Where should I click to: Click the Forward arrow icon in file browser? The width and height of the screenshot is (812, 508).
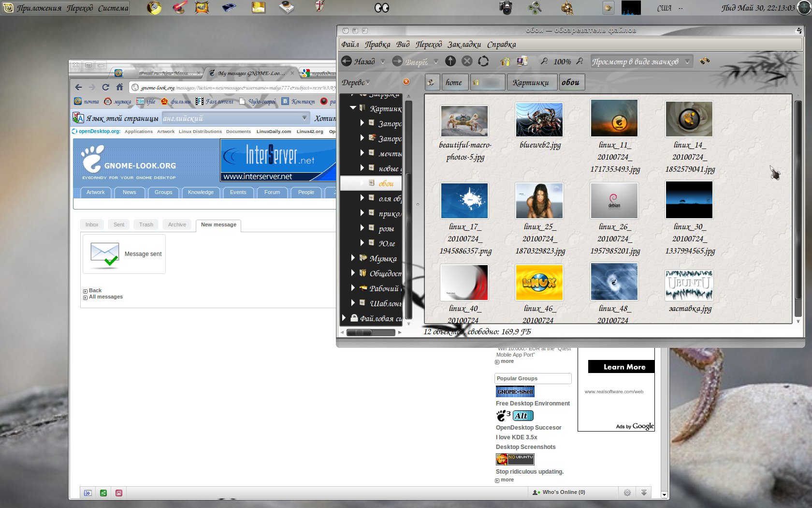click(x=397, y=61)
